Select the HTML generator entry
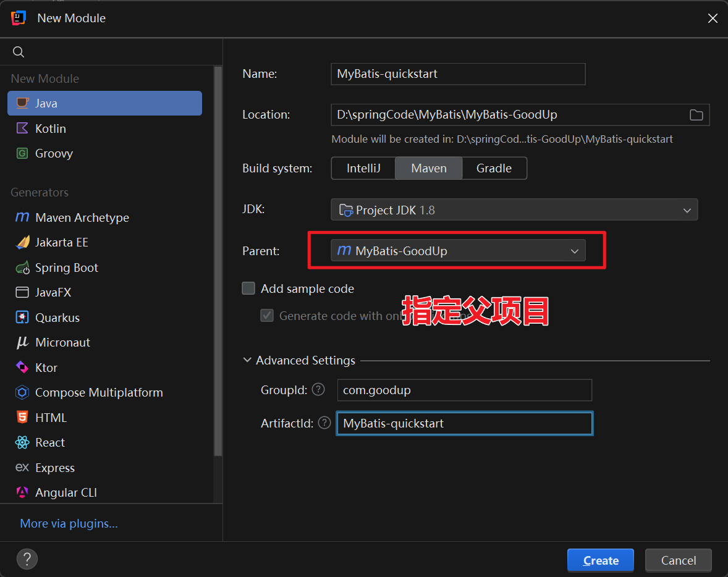This screenshot has width=728, height=577. click(104, 418)
